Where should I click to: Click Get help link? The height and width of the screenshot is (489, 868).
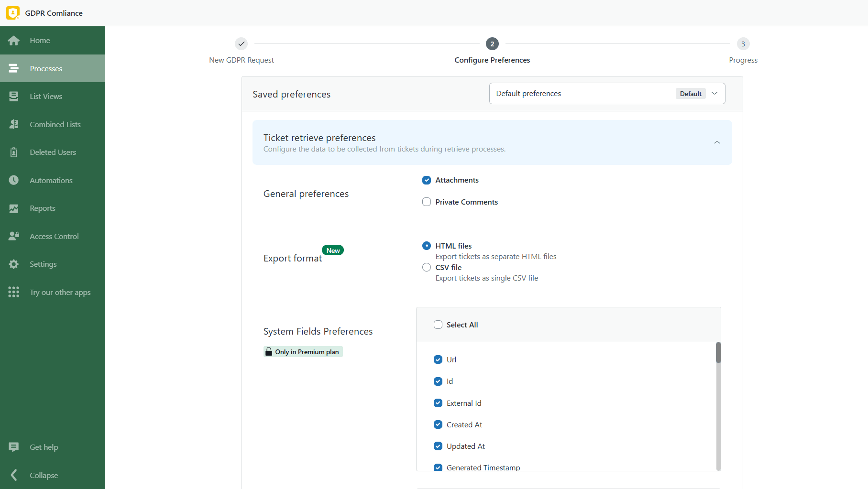click(53, 447)
